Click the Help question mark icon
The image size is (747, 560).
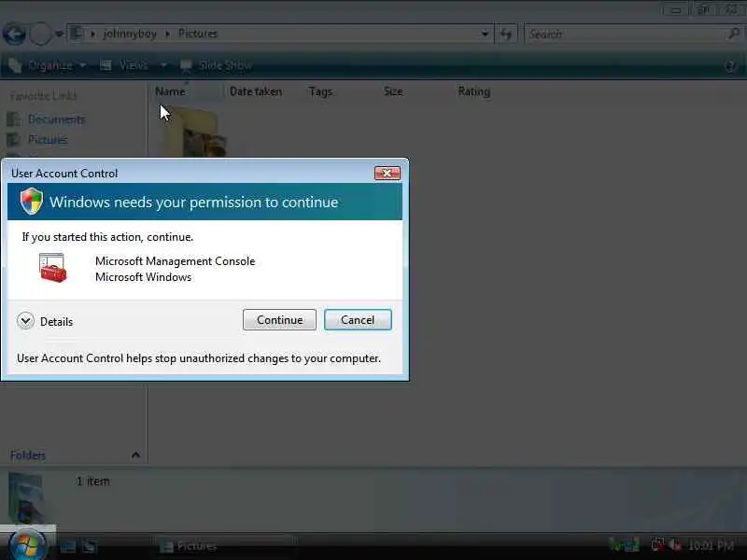coord(730,65)
